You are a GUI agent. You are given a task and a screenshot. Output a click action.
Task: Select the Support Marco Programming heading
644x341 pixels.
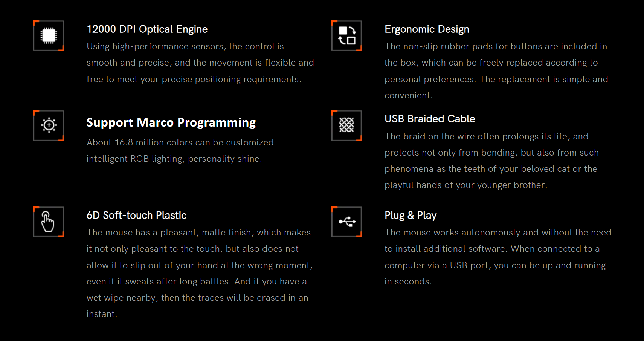[x=171, y=122]
